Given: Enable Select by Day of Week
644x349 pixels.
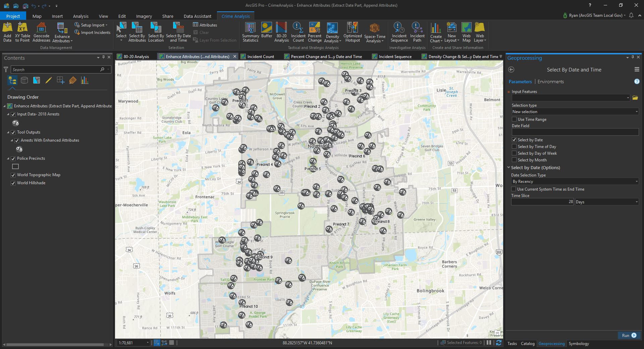Looking at the screenshot, I should [514, 153].
